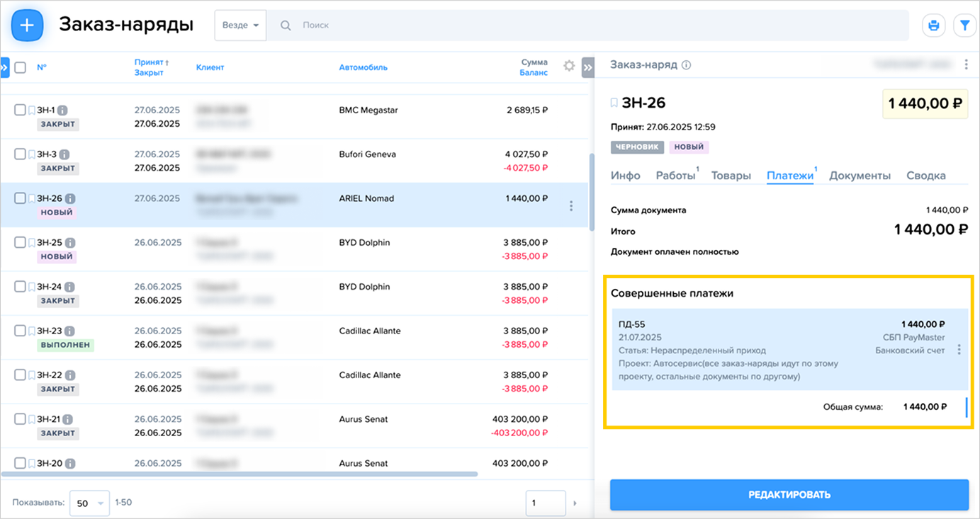Sort by the Автомобиль column header
980x519 pixels.
pos(363,67)
